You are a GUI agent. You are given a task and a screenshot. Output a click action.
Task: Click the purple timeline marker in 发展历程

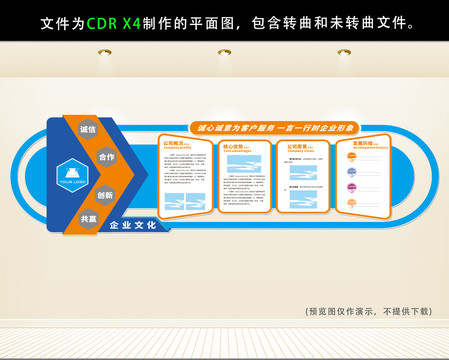pyautogui.click(x=352, y=188)
